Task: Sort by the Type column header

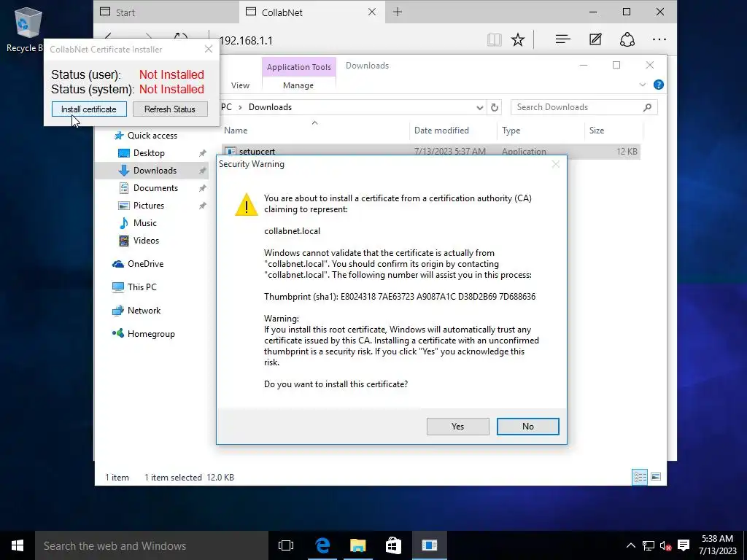Action: pos(541,131)
